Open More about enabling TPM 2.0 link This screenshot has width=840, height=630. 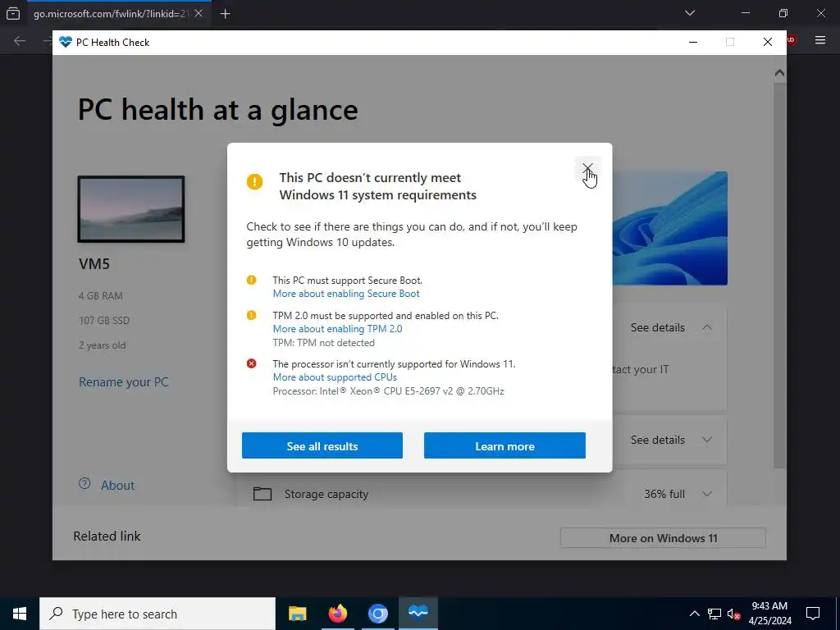tap(337, 329)
